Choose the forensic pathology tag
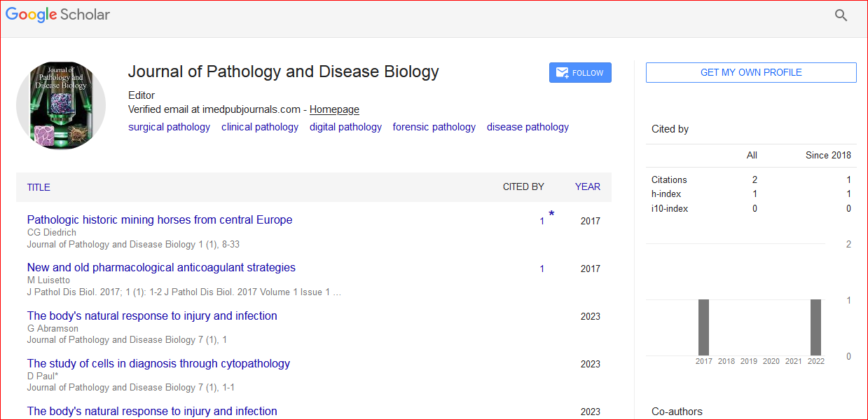The image size is (868, 420). tap(434, 127)
